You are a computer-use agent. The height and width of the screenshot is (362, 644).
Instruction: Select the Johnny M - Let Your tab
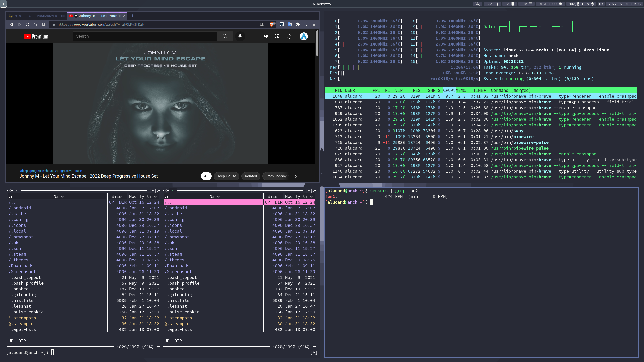[x=97, y=16]
